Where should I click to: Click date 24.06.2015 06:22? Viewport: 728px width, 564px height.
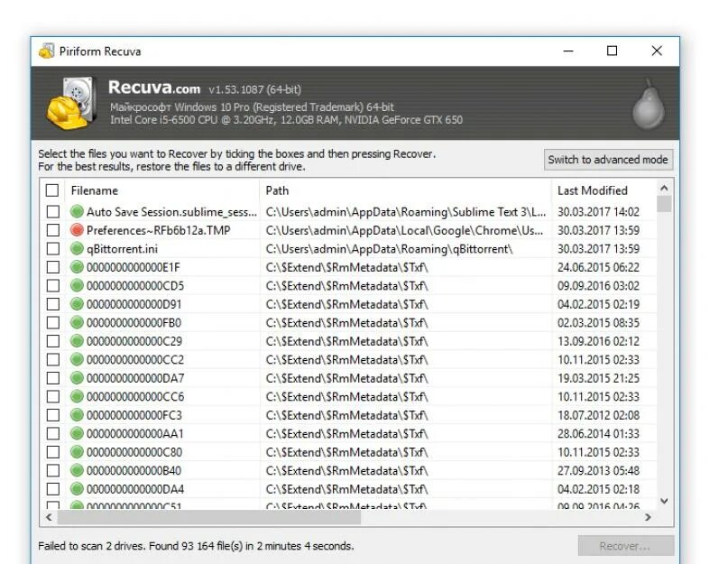(598, 267)
